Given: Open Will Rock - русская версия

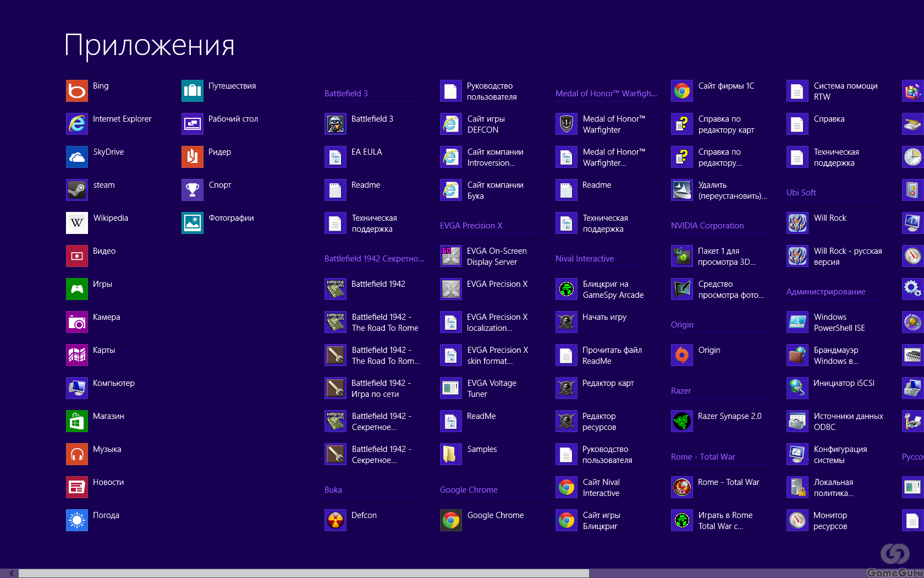Looking at the screenshot, I should [834, 256].
